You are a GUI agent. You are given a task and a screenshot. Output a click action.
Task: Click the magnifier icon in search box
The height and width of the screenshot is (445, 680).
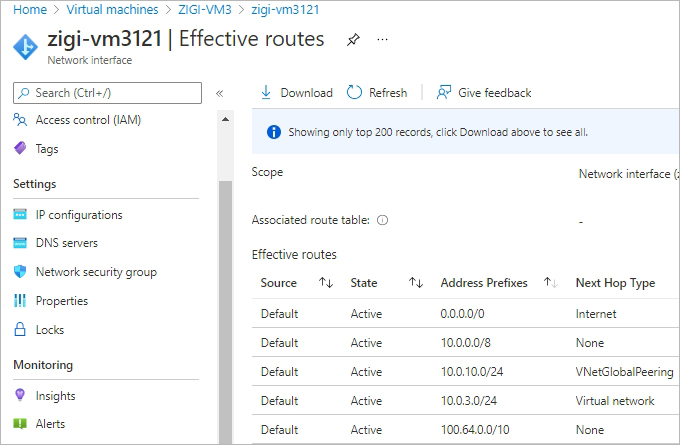(x=24, y=93)
